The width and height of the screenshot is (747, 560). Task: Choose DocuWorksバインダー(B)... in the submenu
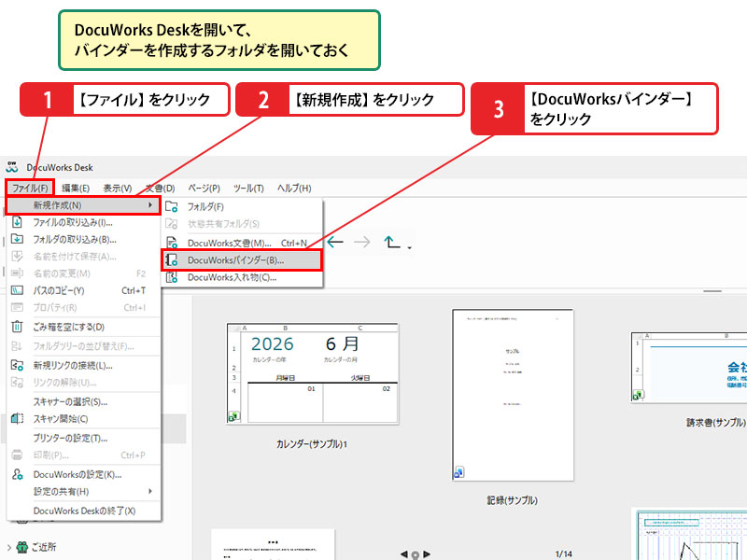[x=242, y=260]
